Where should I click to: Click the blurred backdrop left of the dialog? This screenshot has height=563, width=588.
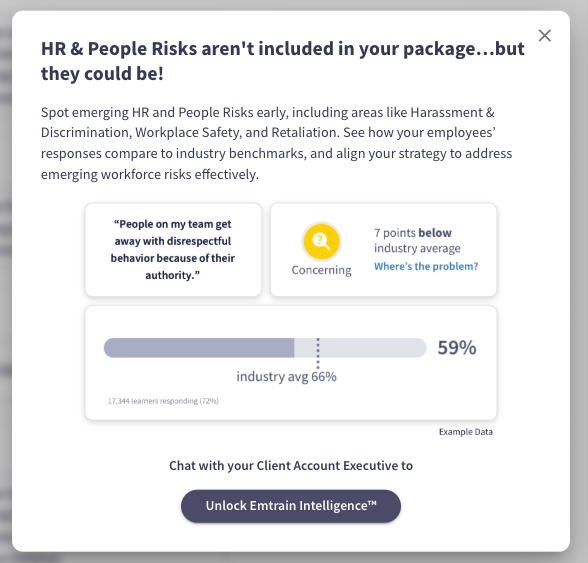[x=5, y=281]
